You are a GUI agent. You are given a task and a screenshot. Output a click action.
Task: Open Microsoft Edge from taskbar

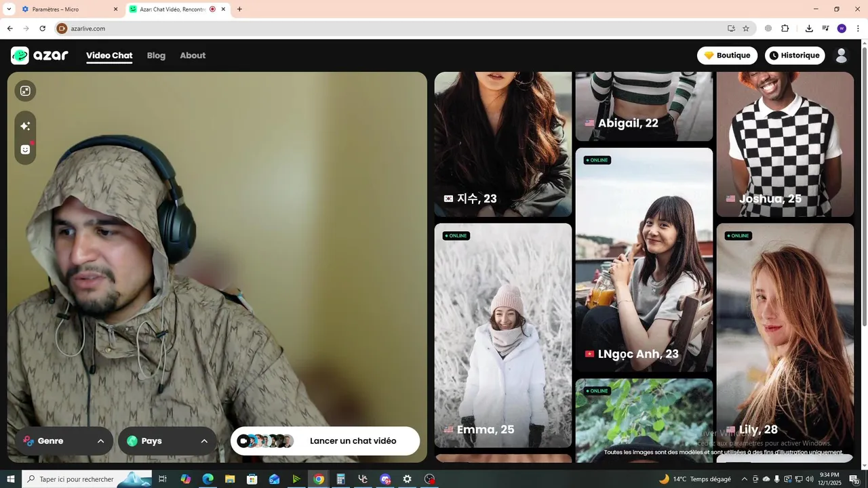tap(208, 479)
